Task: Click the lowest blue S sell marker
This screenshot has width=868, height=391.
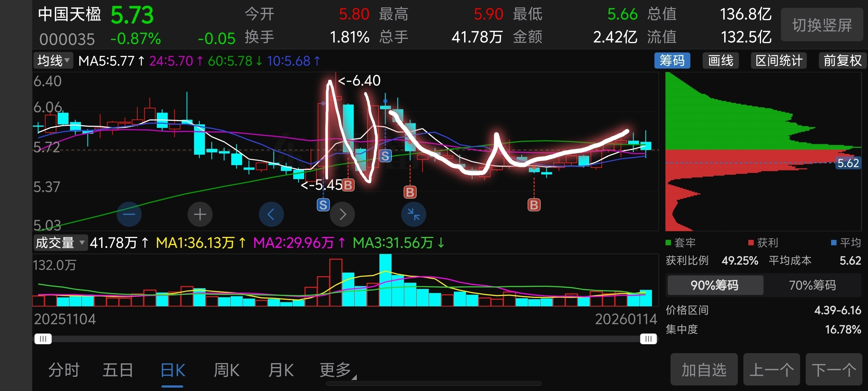Action: [323, 205]
